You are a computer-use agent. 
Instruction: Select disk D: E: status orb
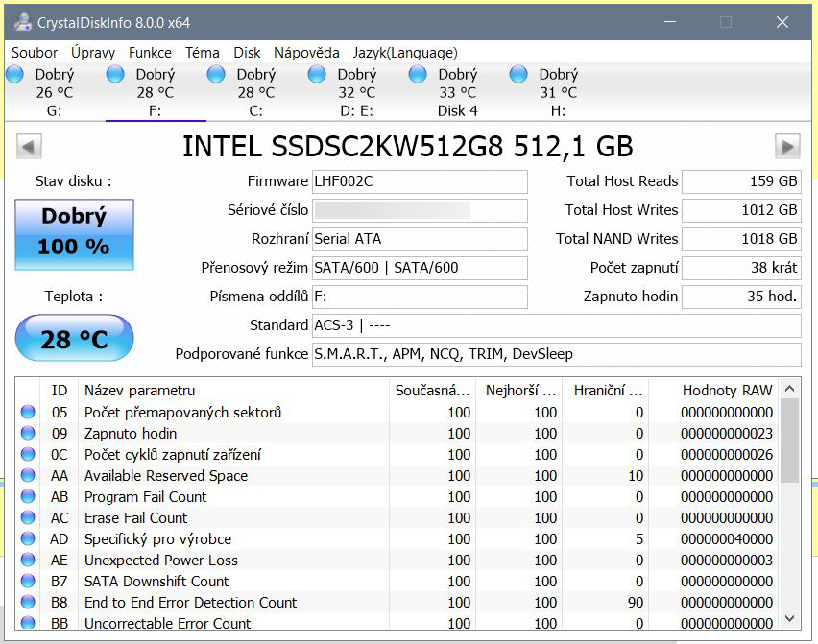[x=317, y=74]
